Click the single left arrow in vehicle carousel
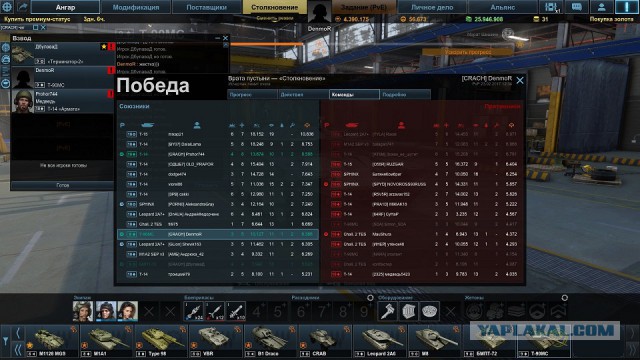This screenshot has width=640, height=360. (18, 333)
